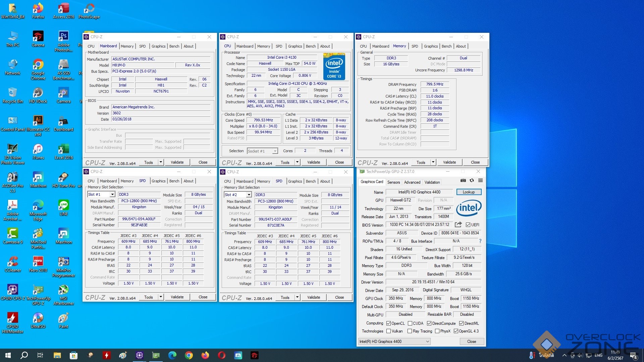Open the CCleaner desktop shortcut
This screenshot has height=362, width=644.
[12, 262]
